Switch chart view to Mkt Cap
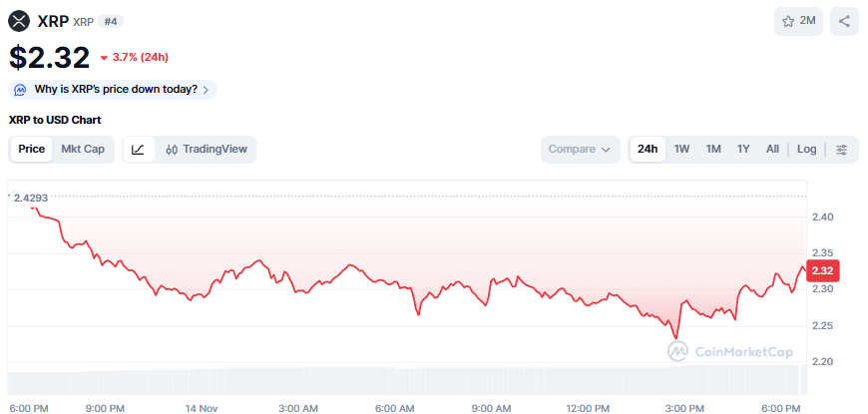 pyautogui.click(x=83, y=150)
